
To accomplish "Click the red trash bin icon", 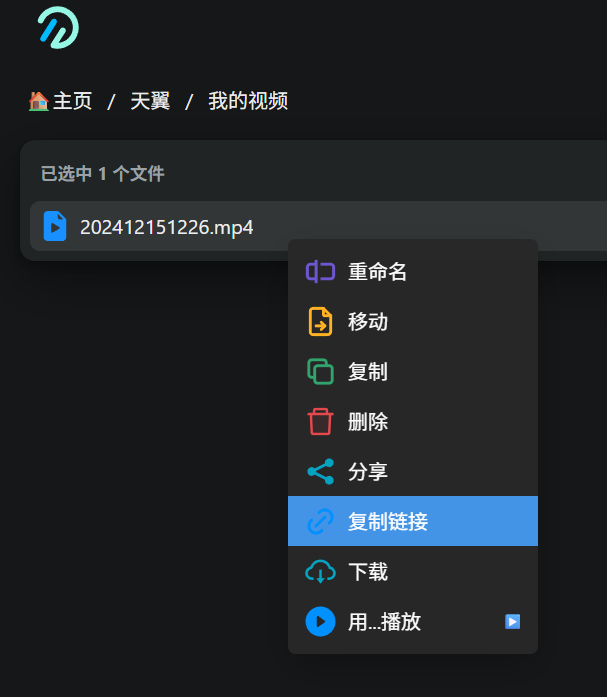I will click(x=320, y=422).
